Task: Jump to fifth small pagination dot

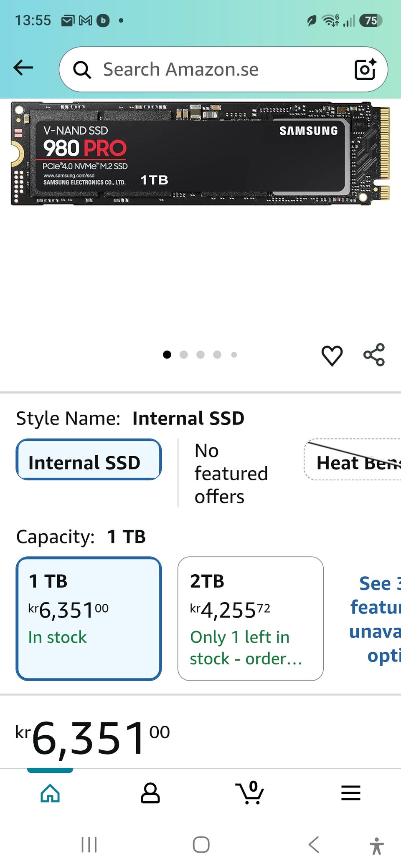Action: click(234, 355)
